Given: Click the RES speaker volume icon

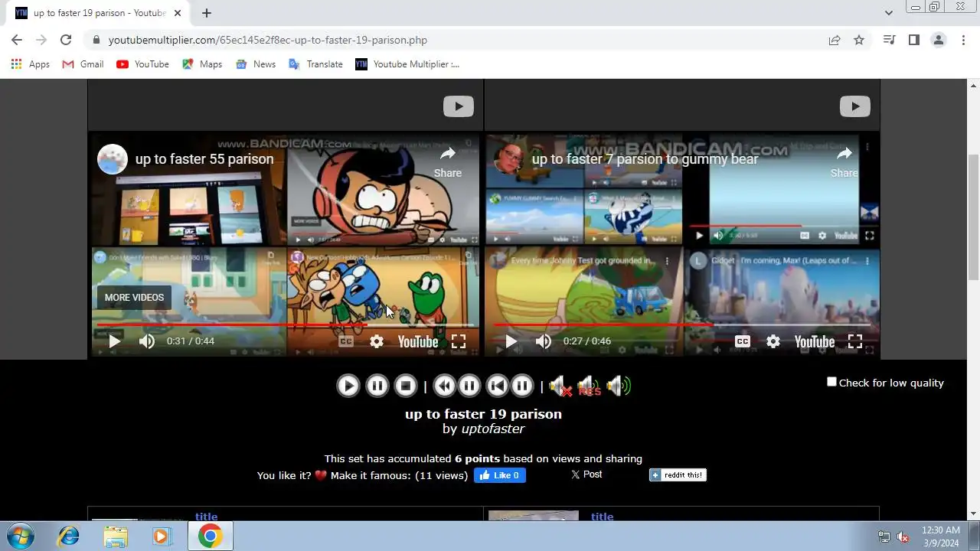Looking at the screenshot, I should [589, 386].
